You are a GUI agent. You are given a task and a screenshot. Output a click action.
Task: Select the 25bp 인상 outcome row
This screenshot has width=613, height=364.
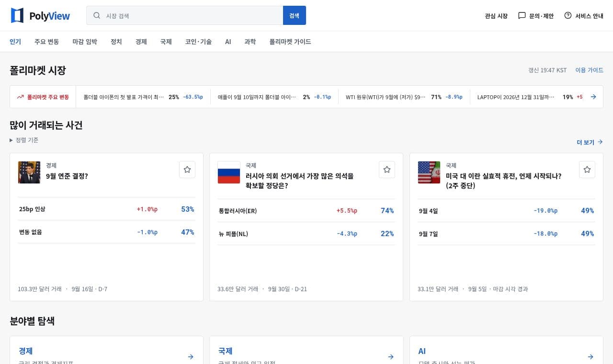[x=107, y=209]
